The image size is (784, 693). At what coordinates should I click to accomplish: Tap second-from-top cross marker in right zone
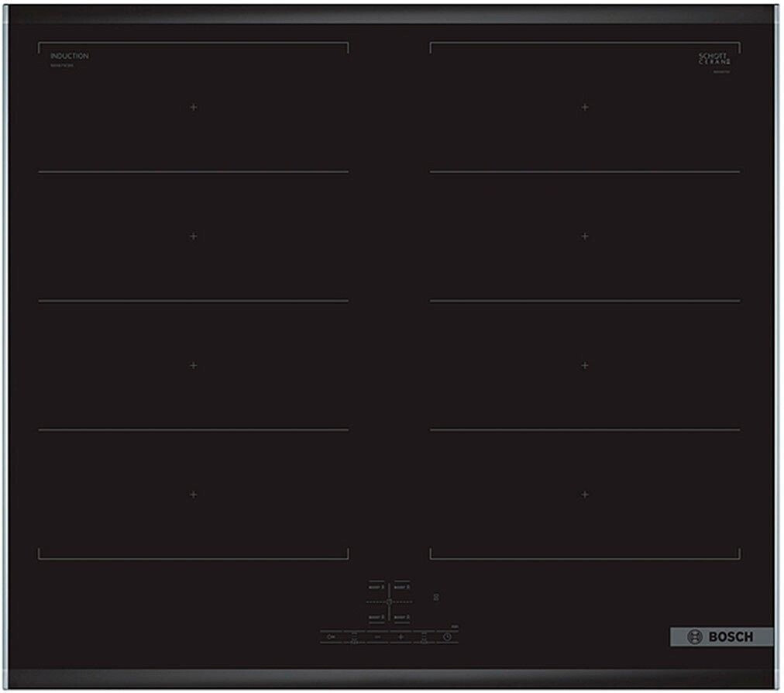(585, 236)
